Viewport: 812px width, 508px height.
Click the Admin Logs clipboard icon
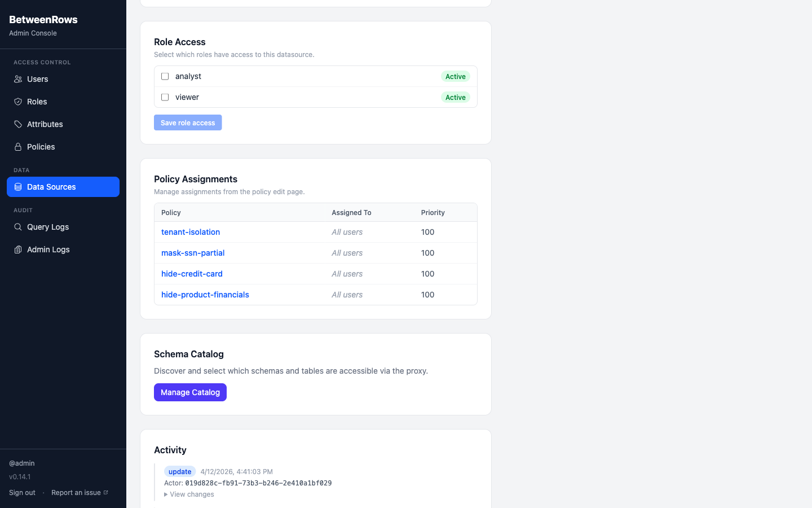click(18, 249)
